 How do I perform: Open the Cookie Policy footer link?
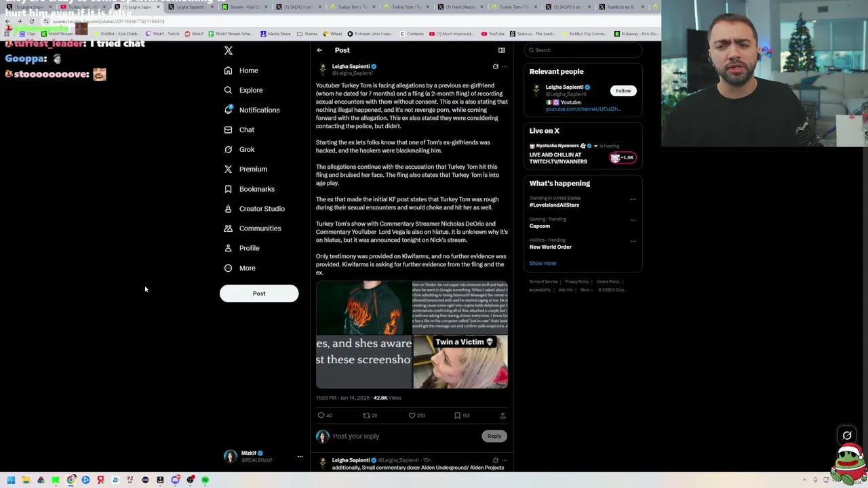608,282
